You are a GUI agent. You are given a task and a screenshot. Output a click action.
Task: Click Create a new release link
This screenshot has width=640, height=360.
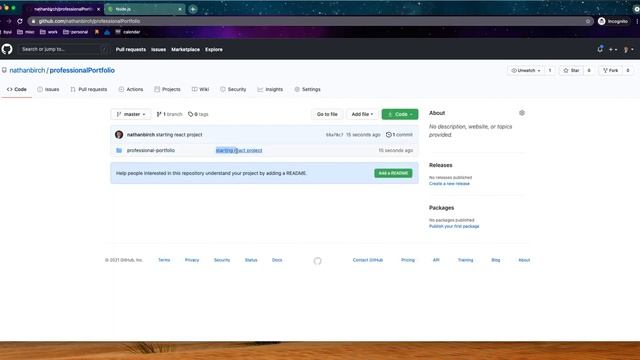[x=449, y=184]
